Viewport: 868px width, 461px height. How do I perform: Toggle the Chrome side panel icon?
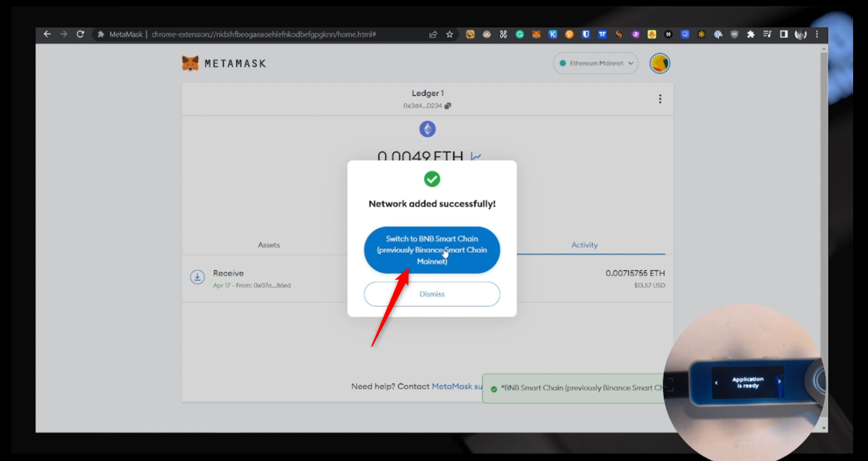(783, 35)
